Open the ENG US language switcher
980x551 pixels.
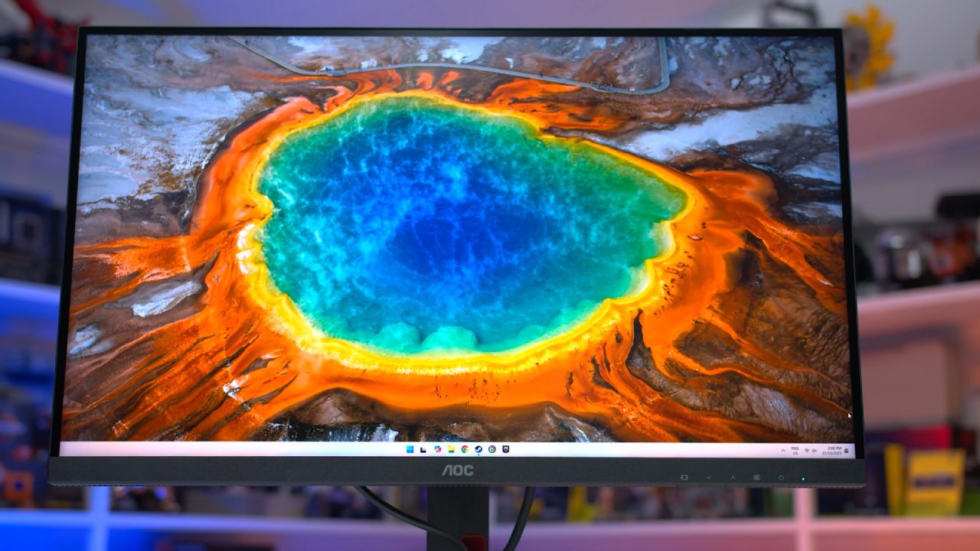point(795,451)
